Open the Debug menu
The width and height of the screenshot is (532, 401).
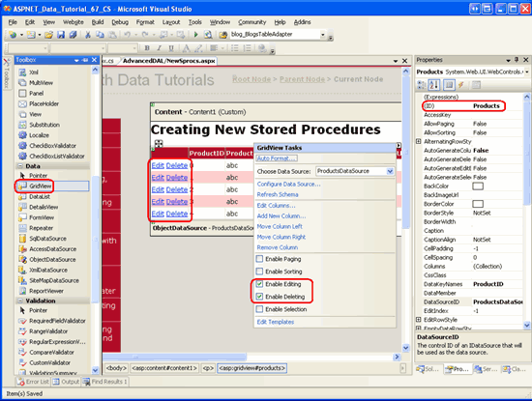click(x=120, y=22)
